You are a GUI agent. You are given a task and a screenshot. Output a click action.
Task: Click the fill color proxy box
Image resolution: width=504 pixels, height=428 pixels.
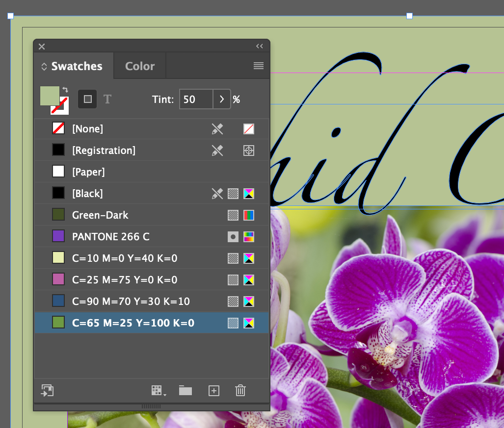50,96
